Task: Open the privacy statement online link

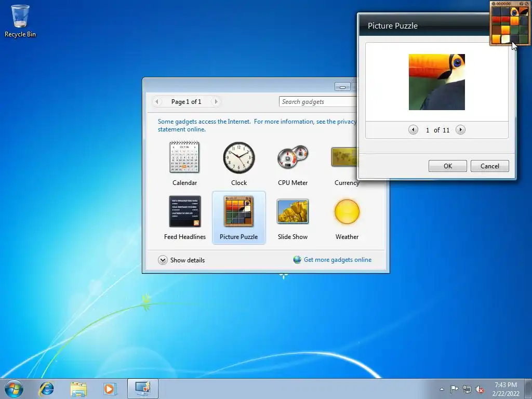Action: click(257, 125)
